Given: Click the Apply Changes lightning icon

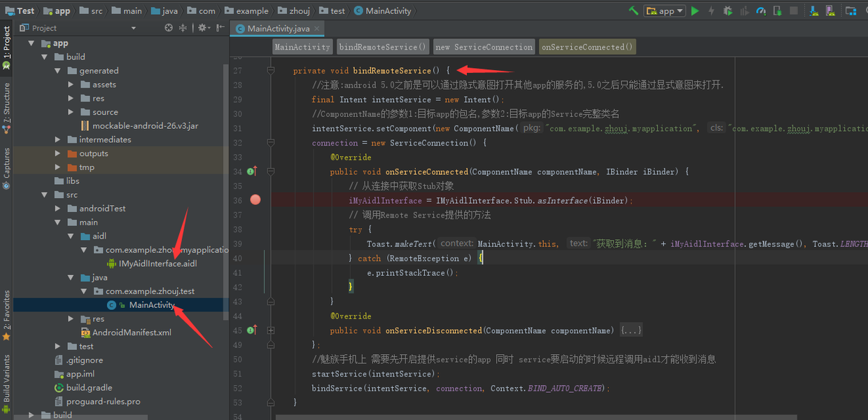Looking at the screenshot, I should tap(712, 10).
